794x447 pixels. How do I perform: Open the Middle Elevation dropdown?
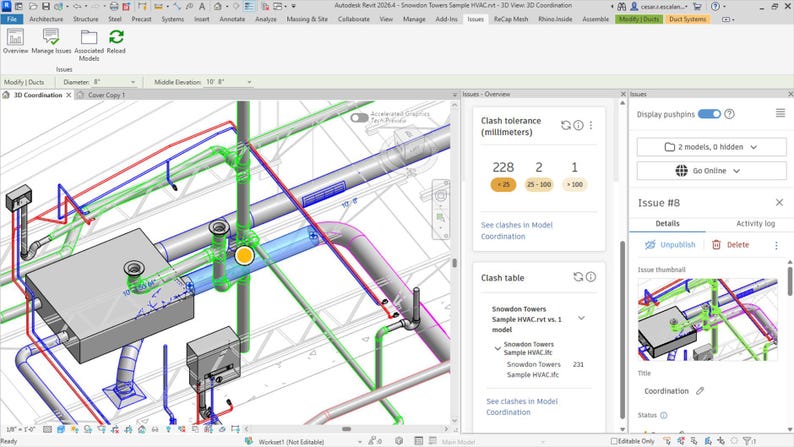pos(249,82)
